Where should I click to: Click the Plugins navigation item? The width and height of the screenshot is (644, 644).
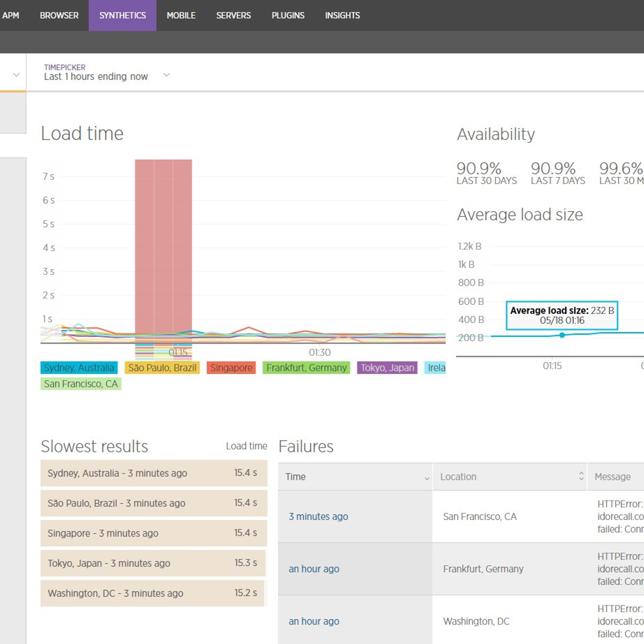(288, 15)
